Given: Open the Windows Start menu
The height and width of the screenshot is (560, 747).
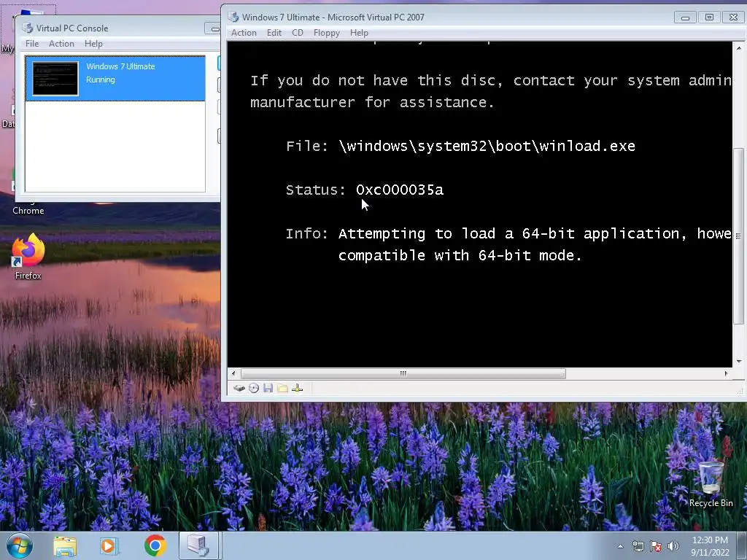Looking at the screenshot, I should [20, 545].
